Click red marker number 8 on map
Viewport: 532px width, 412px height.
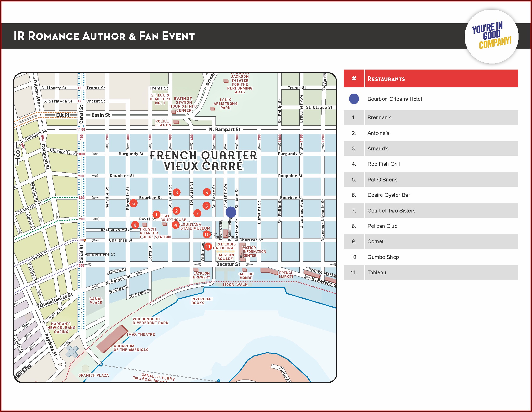point(135,225)
